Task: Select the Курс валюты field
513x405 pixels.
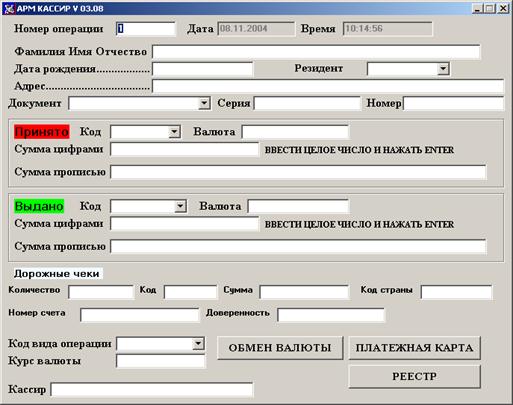Action: pyautogui.click(x=161, y=361)
